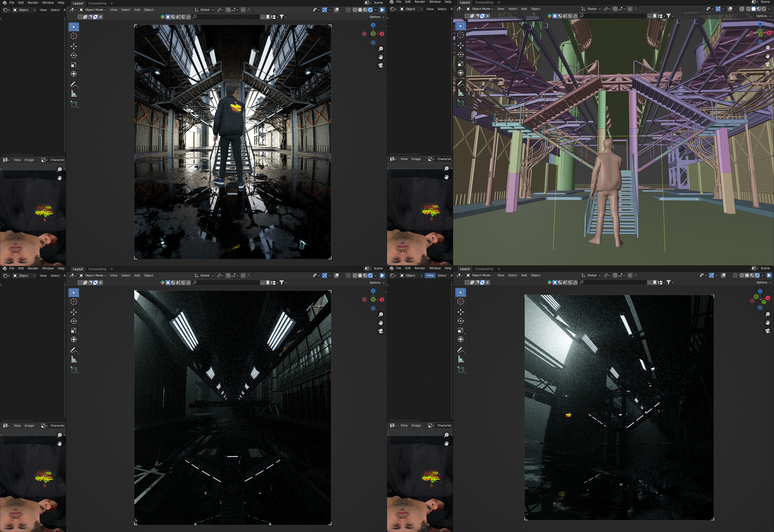
Task: Switch to the Compositing tab in the bottom-right window
Action: (x=484, y=269)
